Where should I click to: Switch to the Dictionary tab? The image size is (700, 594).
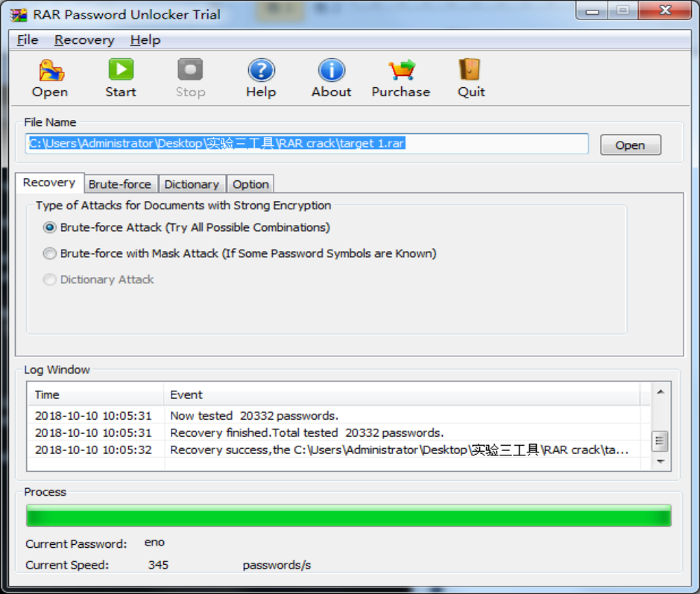[192, 184]
